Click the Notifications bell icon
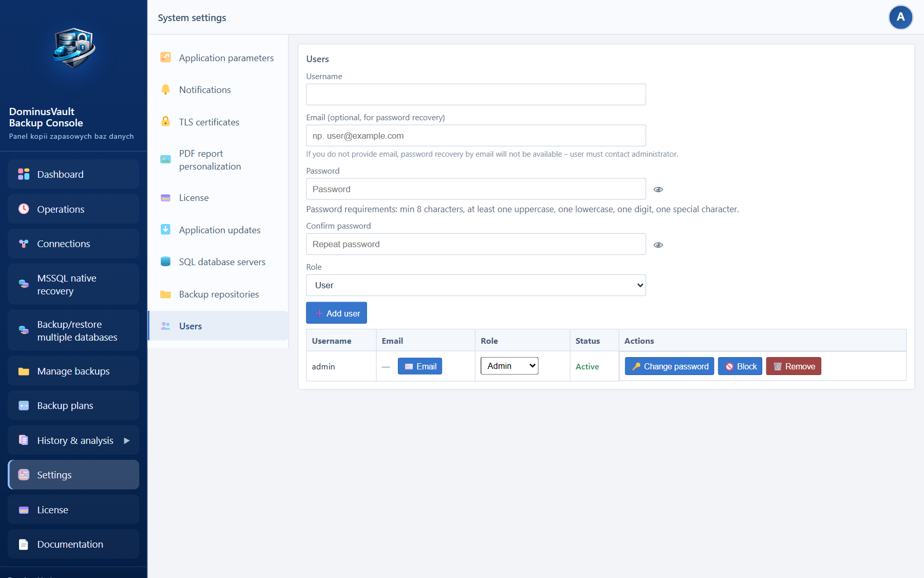The width and height of the screenshot is (924, 578). click(165, 89)
